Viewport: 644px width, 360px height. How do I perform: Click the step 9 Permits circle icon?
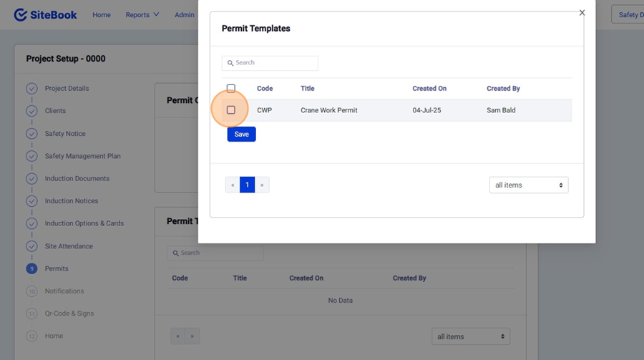[x=31, y=269]
